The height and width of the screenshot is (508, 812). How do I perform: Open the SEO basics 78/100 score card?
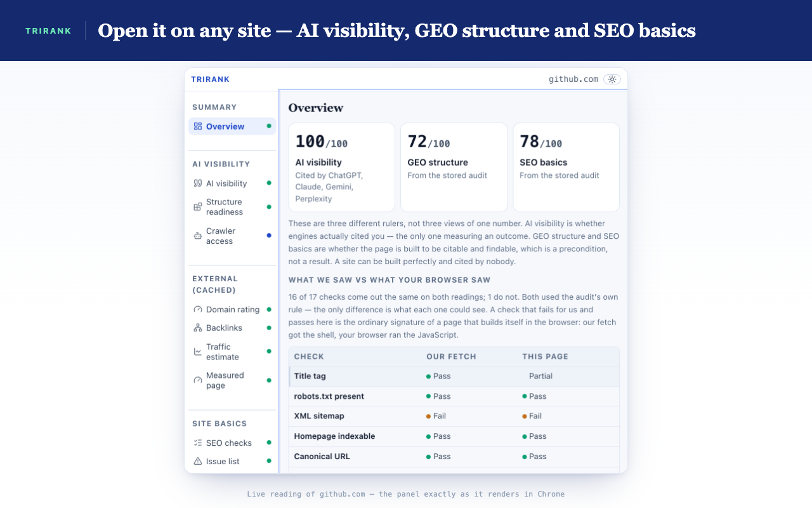(566, 167)
